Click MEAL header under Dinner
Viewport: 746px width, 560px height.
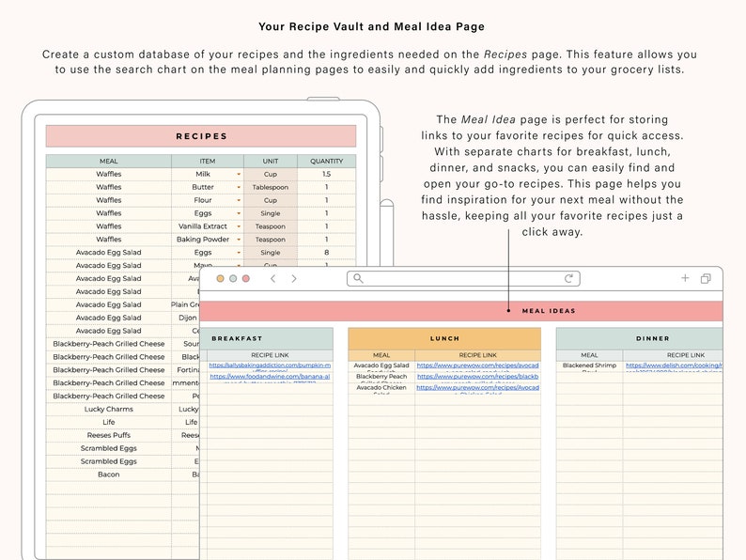tap(589, 355)
